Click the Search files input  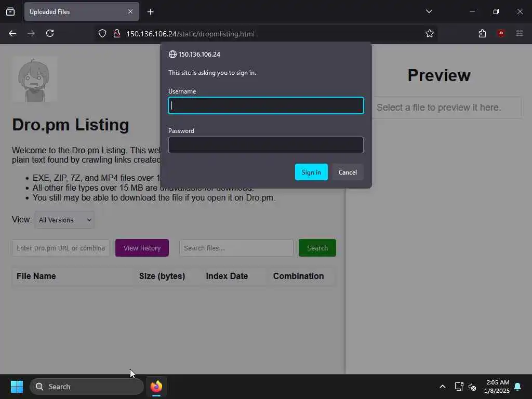[236, 248]
